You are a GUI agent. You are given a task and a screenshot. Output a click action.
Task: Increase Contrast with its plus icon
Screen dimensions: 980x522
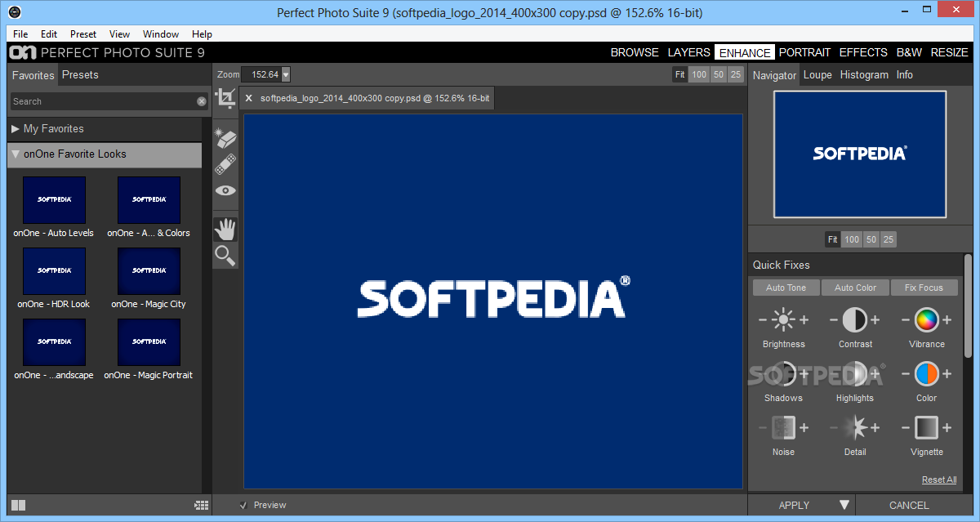click(x=875, y=319)
